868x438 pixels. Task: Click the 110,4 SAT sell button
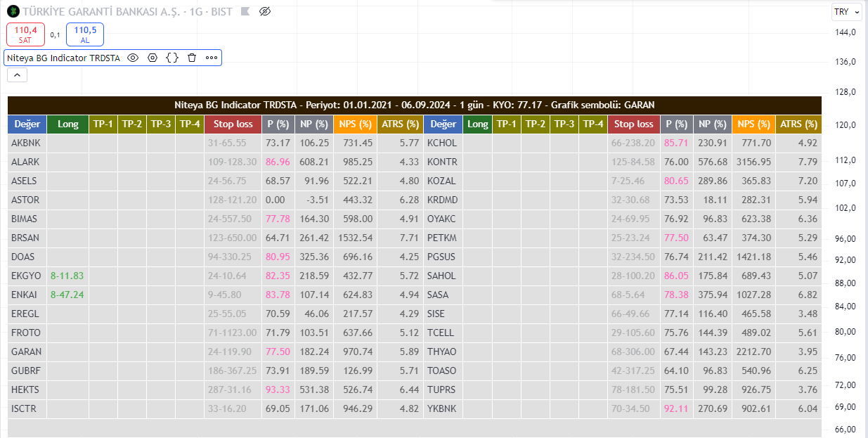(x=25, y=34)
